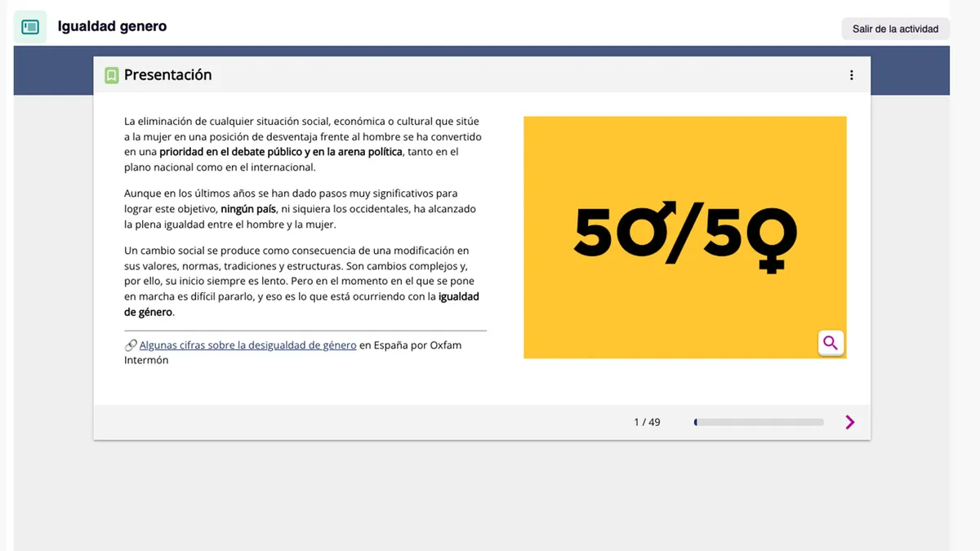Click the Igualdad genero title
This screenshot has height=551, width=980.
tap(112, 26)
